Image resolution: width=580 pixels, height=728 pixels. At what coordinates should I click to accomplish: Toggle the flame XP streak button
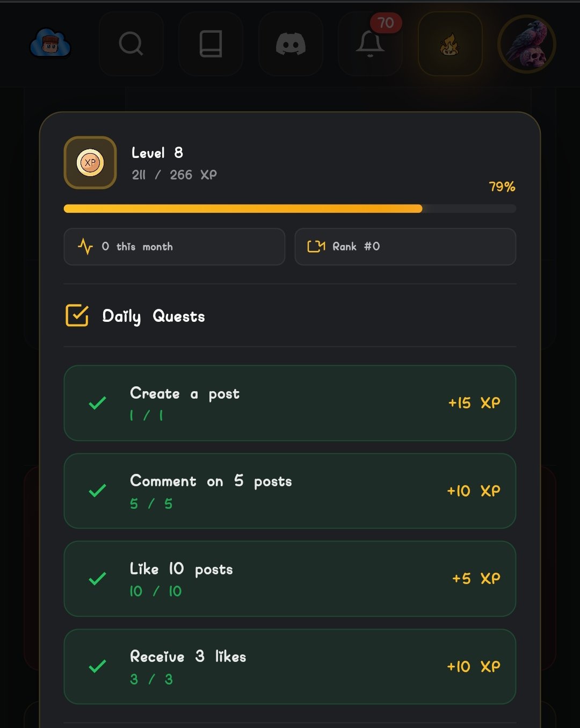point(450,44)
